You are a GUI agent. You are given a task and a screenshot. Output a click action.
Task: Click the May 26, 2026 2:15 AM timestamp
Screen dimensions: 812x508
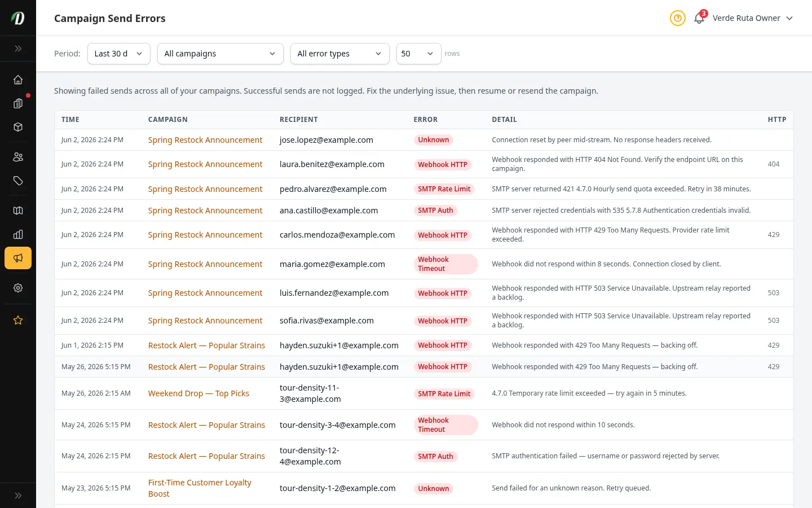pyautogui.click(x=96, y=393)
